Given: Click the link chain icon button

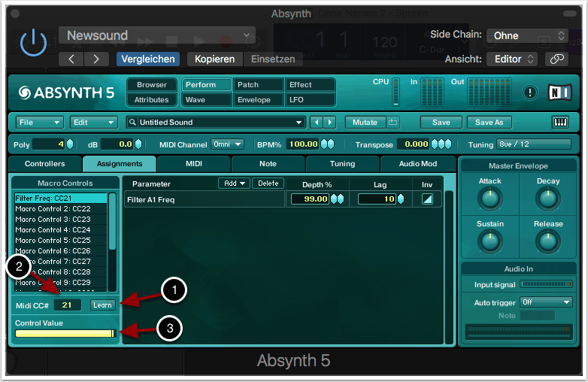Looking at the screenshot, I should coord(556,59).
